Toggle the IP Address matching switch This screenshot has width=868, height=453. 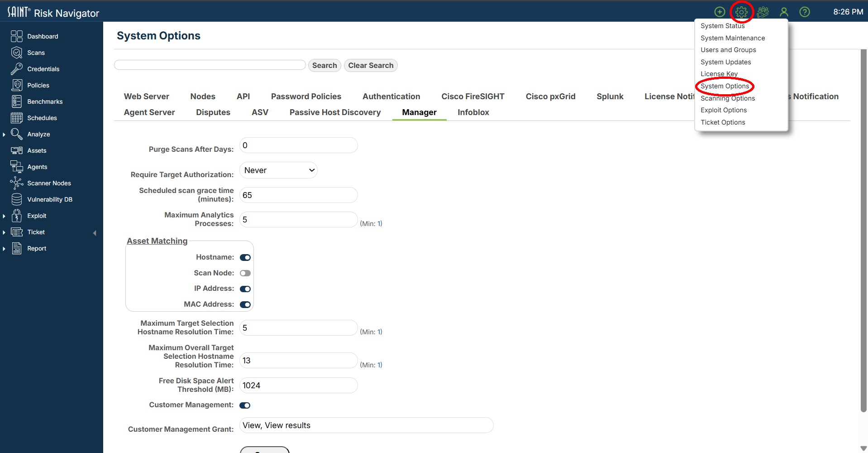[x=245, y=289]
